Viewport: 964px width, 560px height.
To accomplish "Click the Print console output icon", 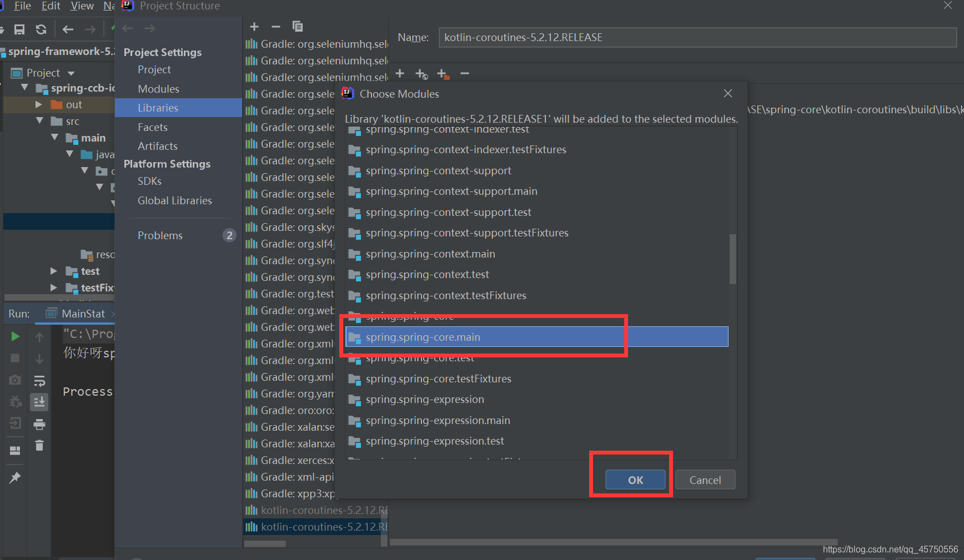I will pos(39,425).
